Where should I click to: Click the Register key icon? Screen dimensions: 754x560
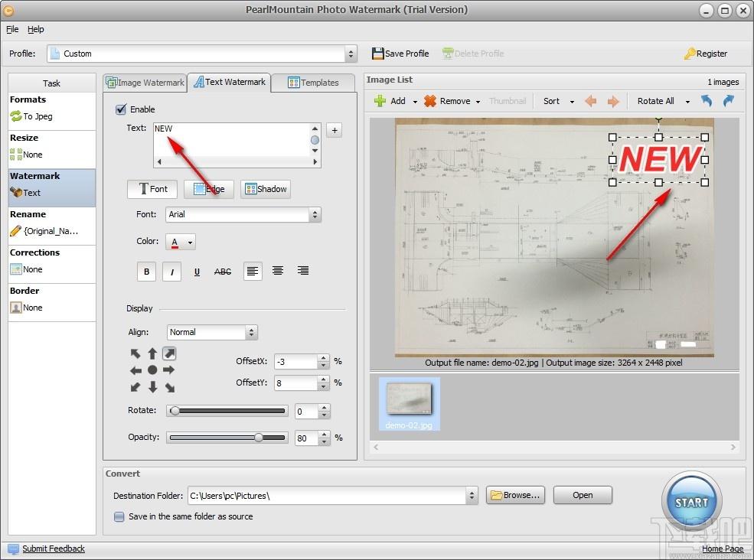coord(690,54)
